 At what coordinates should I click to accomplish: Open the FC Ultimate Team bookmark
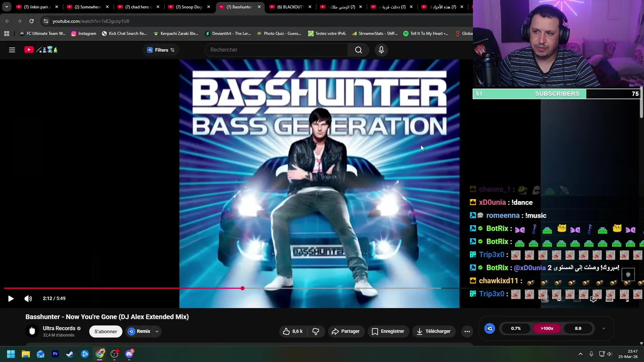click(42, 34)
